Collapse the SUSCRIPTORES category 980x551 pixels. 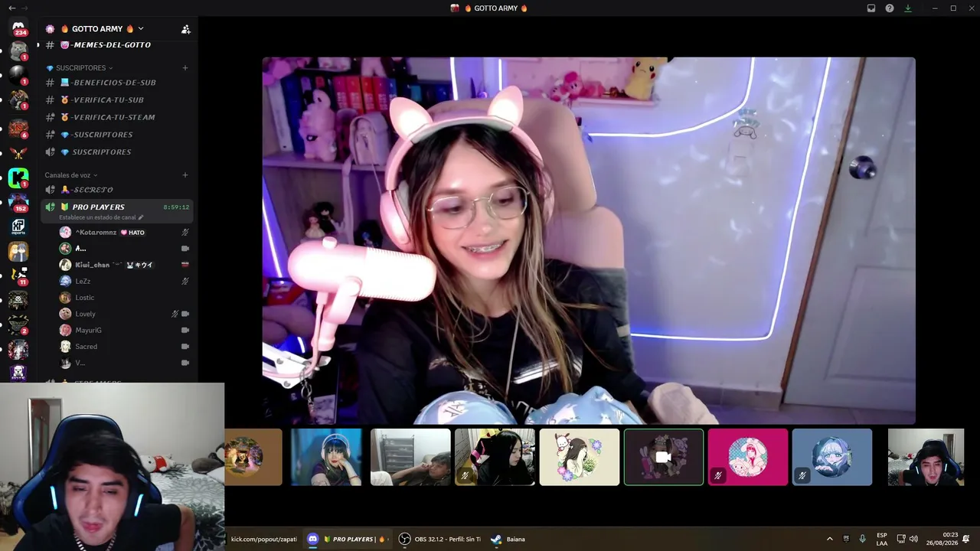pyautogui.click(x=80, y=68)
